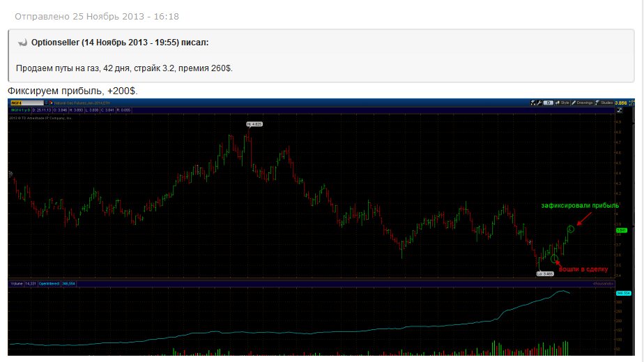Click the quote arrow icon beside Optionseller
Viewport: 644px width, 362px height.
click(x=22, y=43)
